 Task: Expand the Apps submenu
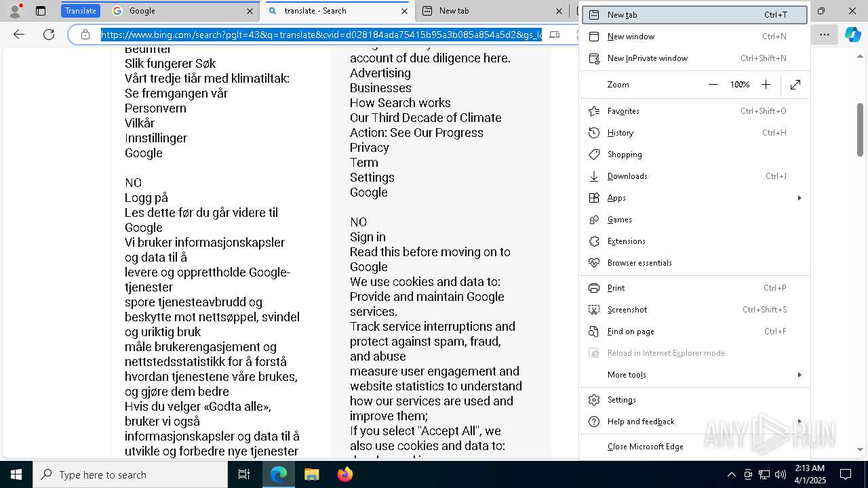(x=695, y=198)
